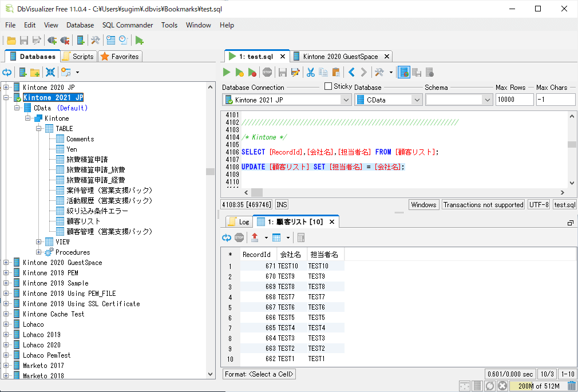Image resolution: width=578 pixels, height=392 pixels.
Task: Click the Export result set icon
Action: [255, 237]
